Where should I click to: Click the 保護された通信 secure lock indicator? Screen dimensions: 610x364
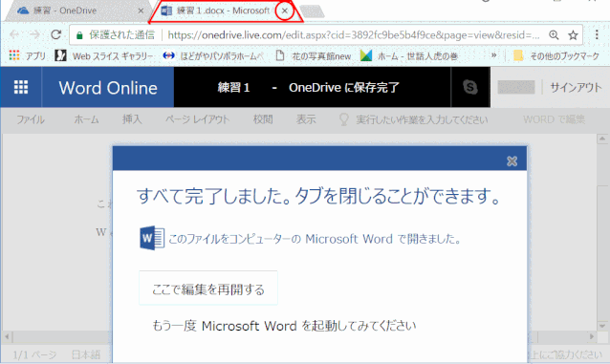pos(116,35)
